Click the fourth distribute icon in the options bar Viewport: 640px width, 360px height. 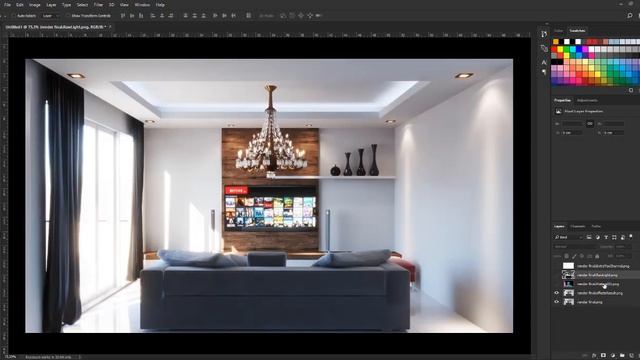tap(215, 16)
